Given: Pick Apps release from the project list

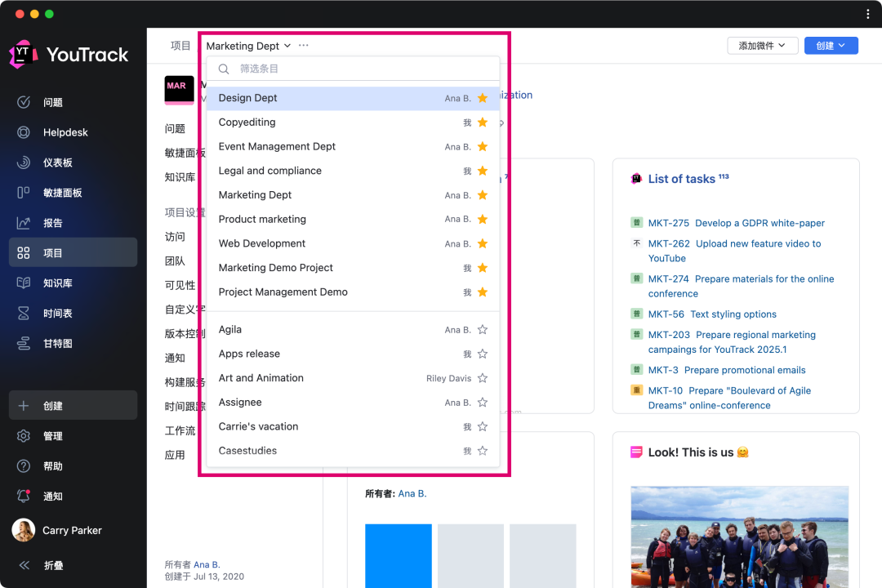Looking at the screenshot, I should tap(353, 354).
